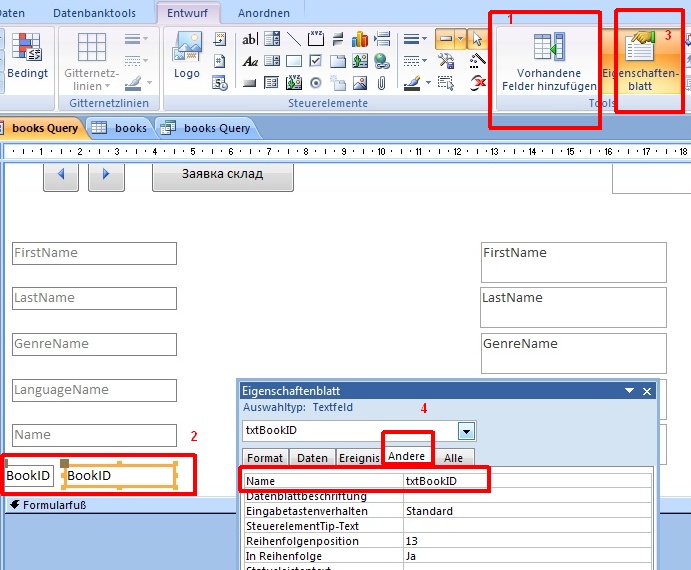Click the Name property value field
The image size is (691, 570).
click(445, 481)
